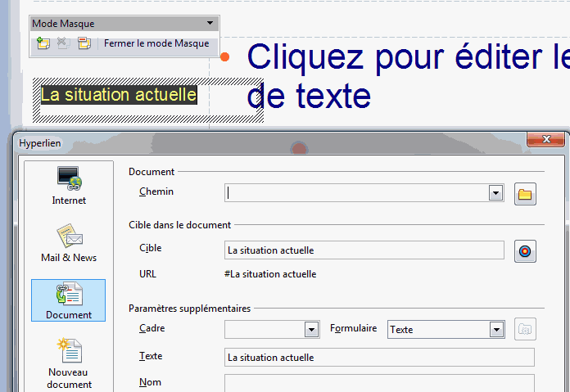The width and height of the screenshot is (570, 392).
Task: Open the target in document picker icon
Action: pyautogui.click(x=525, y=251)
